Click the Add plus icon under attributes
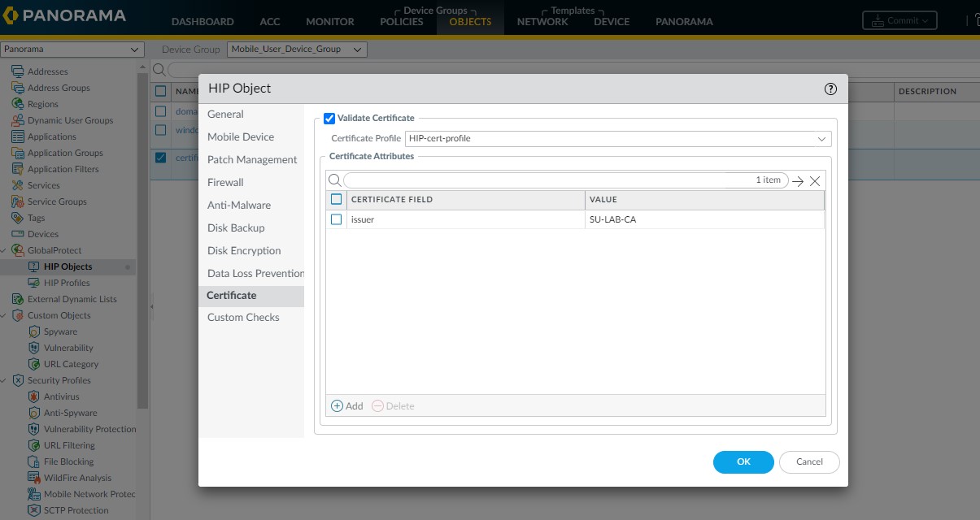 pyautogui.click(x=338, y=406)
